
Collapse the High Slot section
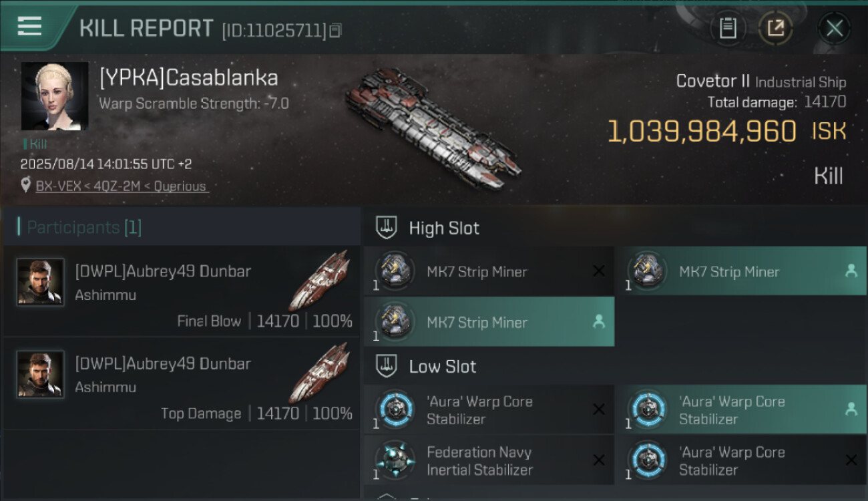385,228
